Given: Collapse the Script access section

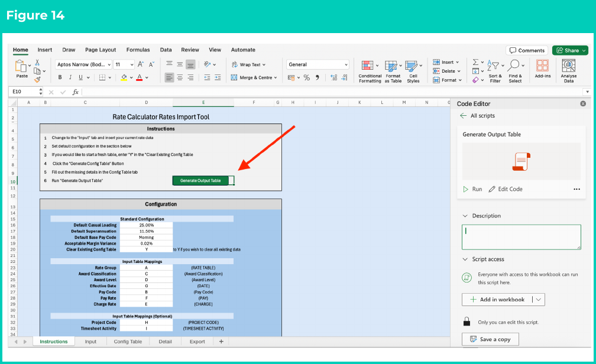Looking at the screenshot, I should (x=465, y=259).
